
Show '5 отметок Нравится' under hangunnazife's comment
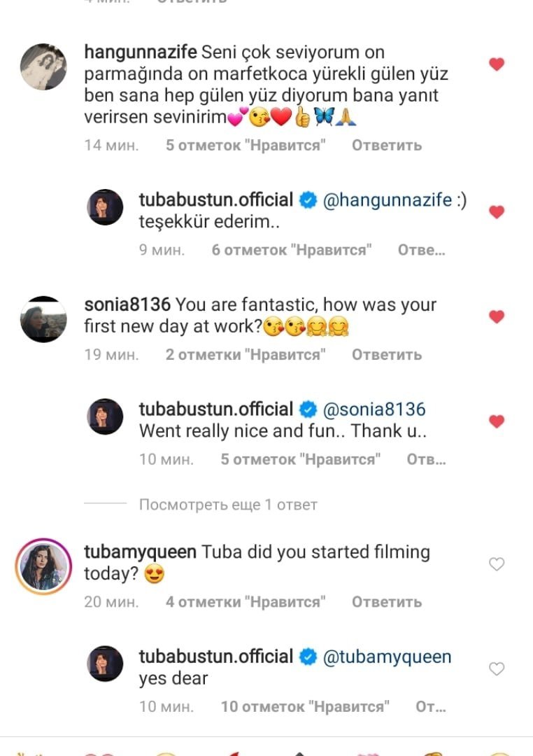point(246,146)
